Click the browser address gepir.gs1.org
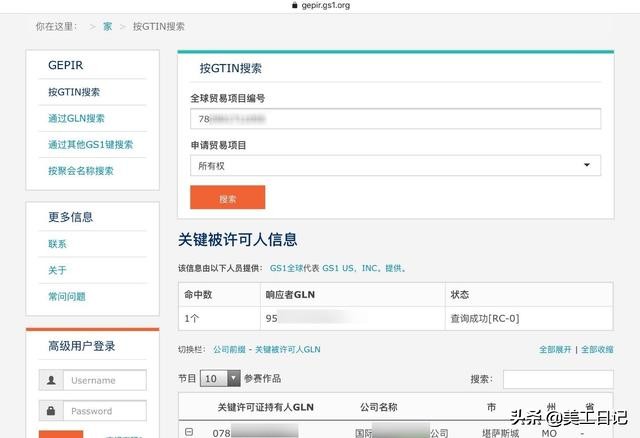 pos(325,5)
